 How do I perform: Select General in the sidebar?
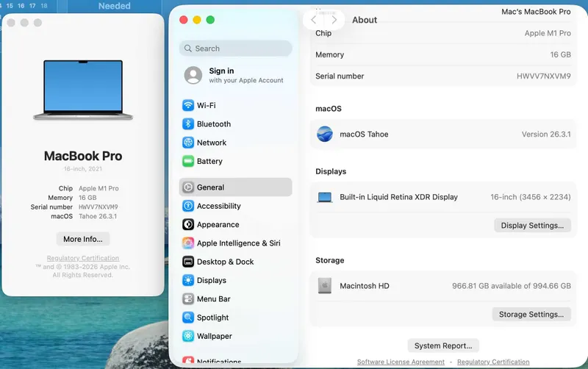pyautogui.click(x=235, y=187)
